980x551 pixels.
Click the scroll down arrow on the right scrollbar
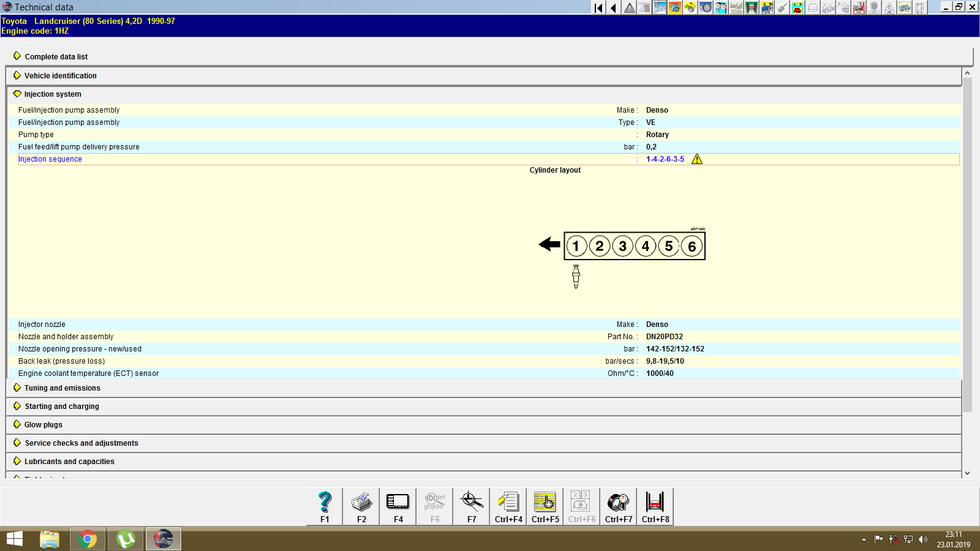967,473
